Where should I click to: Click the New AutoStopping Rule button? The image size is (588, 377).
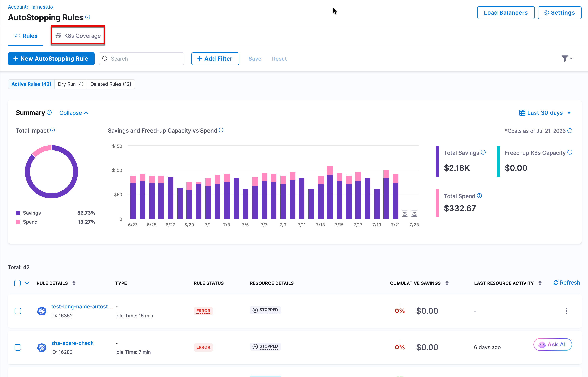point(51,59)
